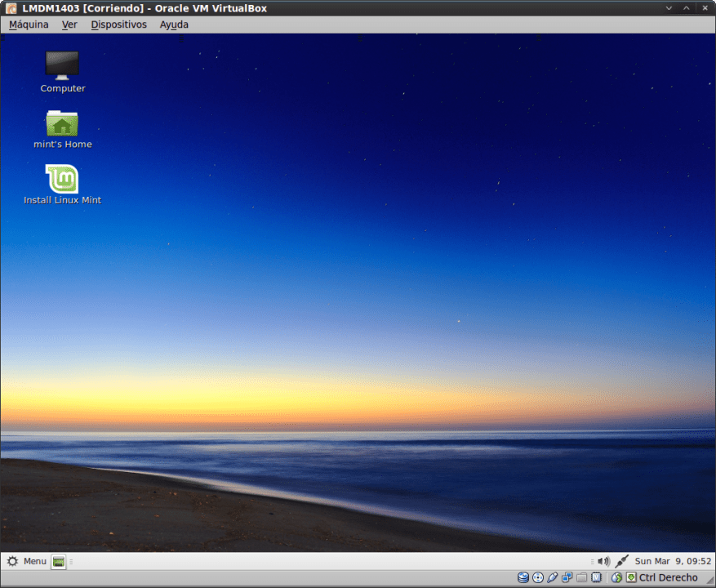Click the Ctrl Derecho host key indicator
Screen dimensions: 716x588
point(668,578)
